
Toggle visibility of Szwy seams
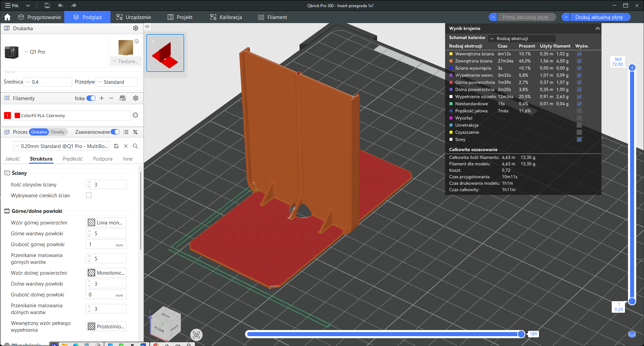tap(579, 139)
